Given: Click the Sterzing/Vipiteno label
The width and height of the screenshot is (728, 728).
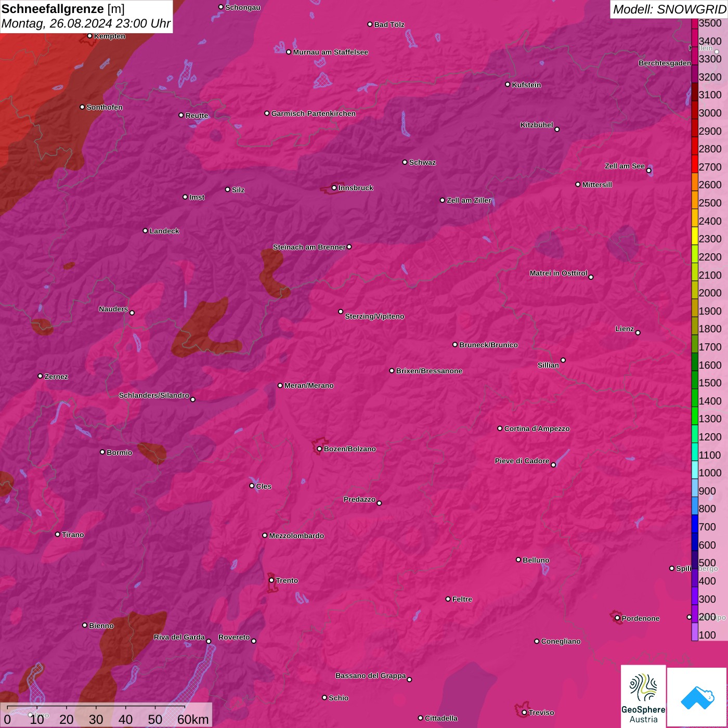Looking at the screenshot, I should 374,316.
